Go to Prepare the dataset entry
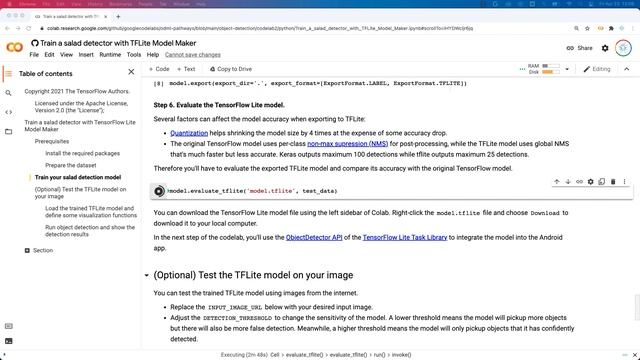640x360 pixels. (x=71, y=165)
